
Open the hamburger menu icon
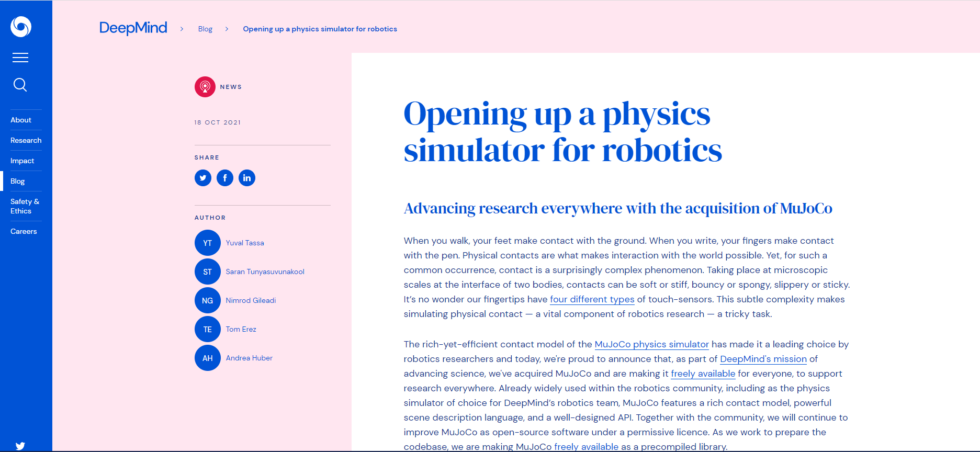pos(20,58)
